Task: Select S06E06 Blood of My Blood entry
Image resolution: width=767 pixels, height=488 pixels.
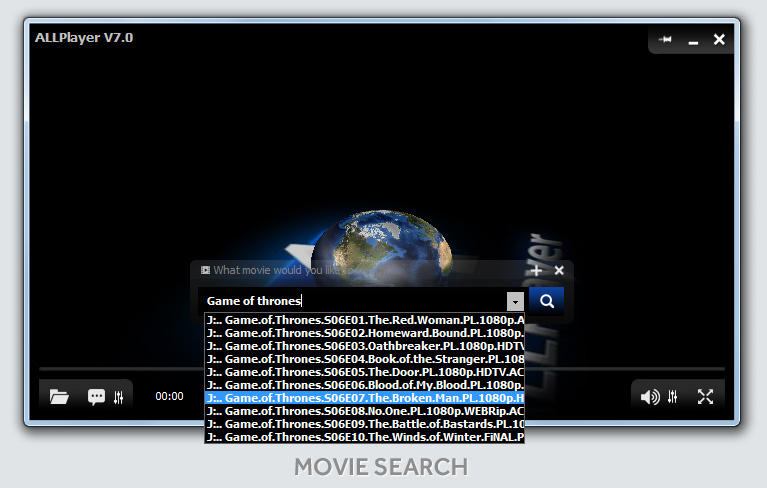Action: (x=364, y=385)
